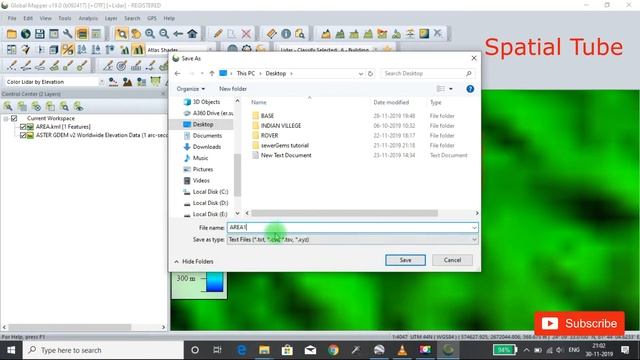Select Downloads in navigation pane
Screen dimensions: 640x360
(x=206, y=147)
